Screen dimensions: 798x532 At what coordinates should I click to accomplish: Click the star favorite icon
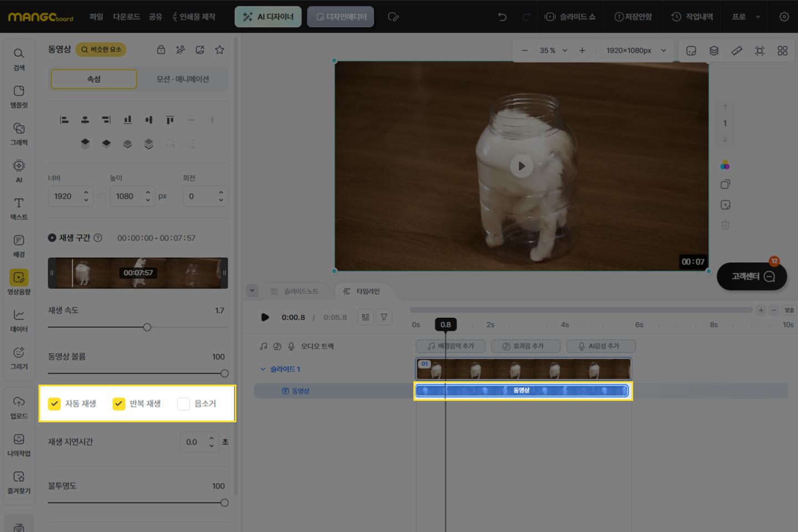coord(219,50)
